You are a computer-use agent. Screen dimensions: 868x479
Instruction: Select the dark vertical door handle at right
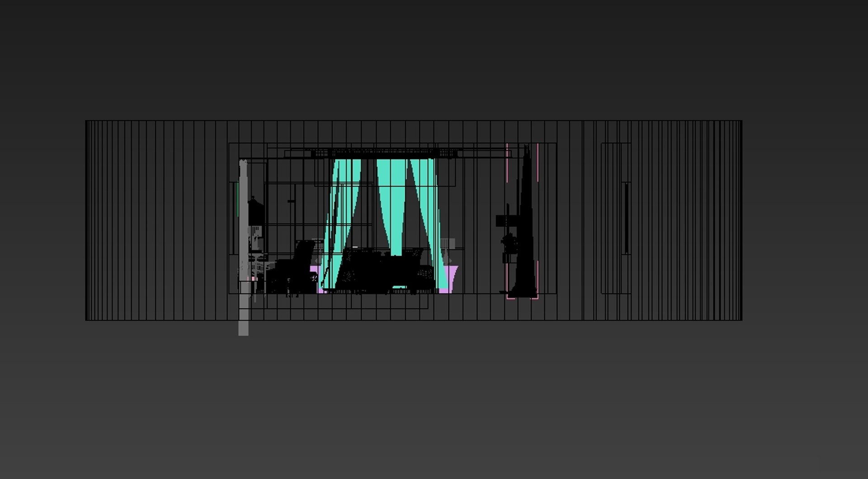(x=626, y=218)
